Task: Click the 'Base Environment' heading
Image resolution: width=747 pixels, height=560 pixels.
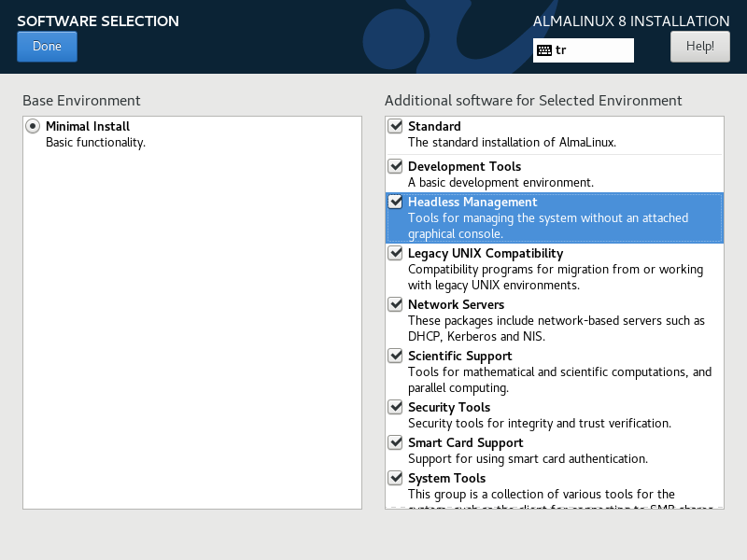Action: click(x=81, y=101)
